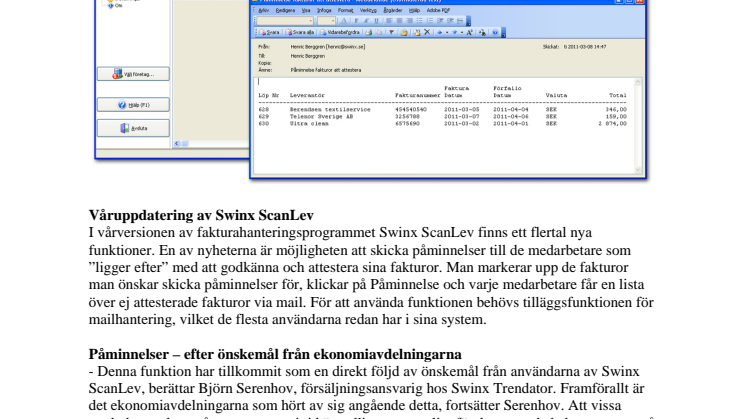Click the find/related binoculars icon

[482, 32]
